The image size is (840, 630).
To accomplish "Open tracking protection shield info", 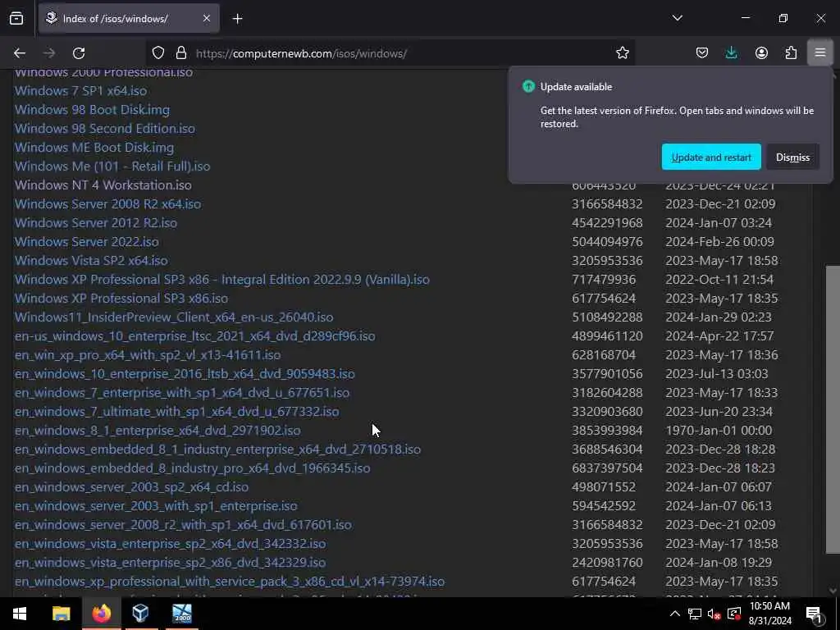I will coord(158,53).
